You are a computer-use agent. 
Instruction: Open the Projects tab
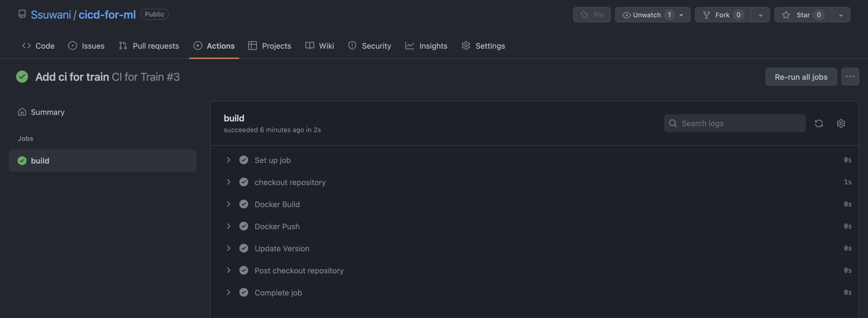point(269,46)
